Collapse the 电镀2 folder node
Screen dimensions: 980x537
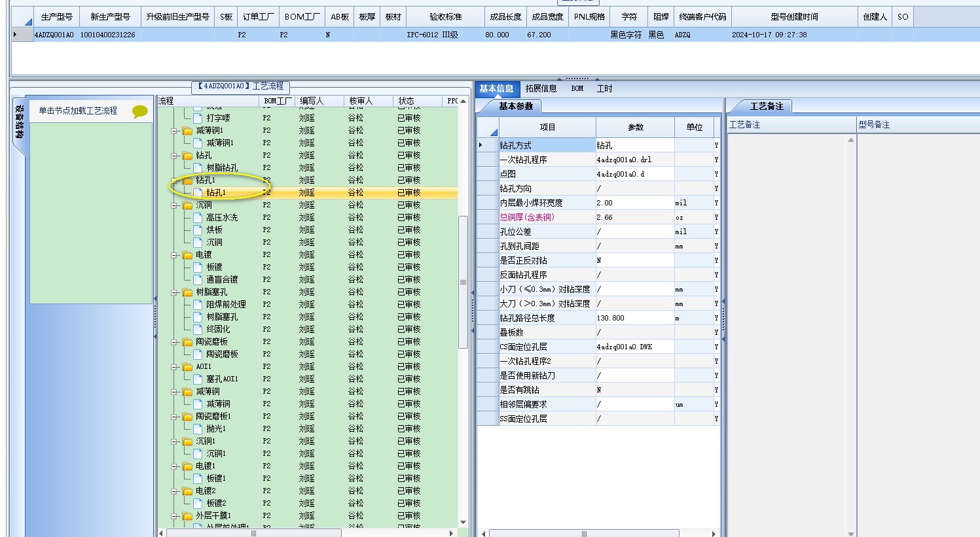point(175,491)
